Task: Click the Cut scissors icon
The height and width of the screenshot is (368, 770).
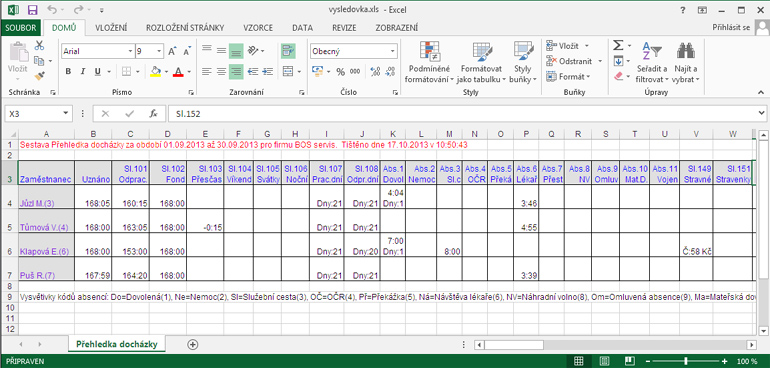Action: 39,46
